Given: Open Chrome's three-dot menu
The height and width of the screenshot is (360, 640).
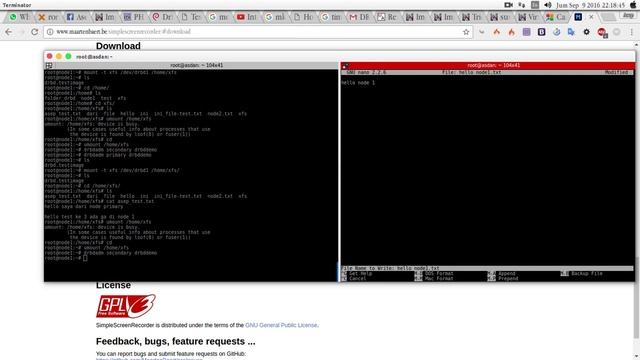Looking at the screenshot, I should click(631, 32).
